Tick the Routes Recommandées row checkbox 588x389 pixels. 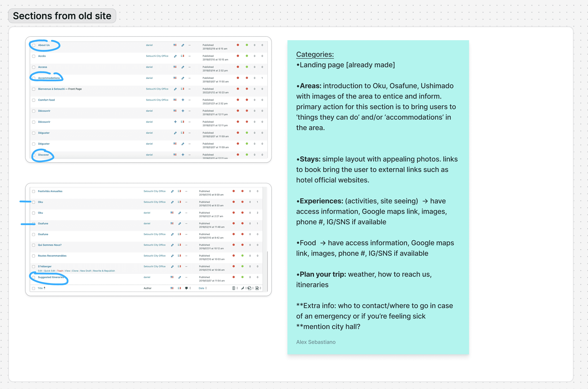tap(34, 256)
